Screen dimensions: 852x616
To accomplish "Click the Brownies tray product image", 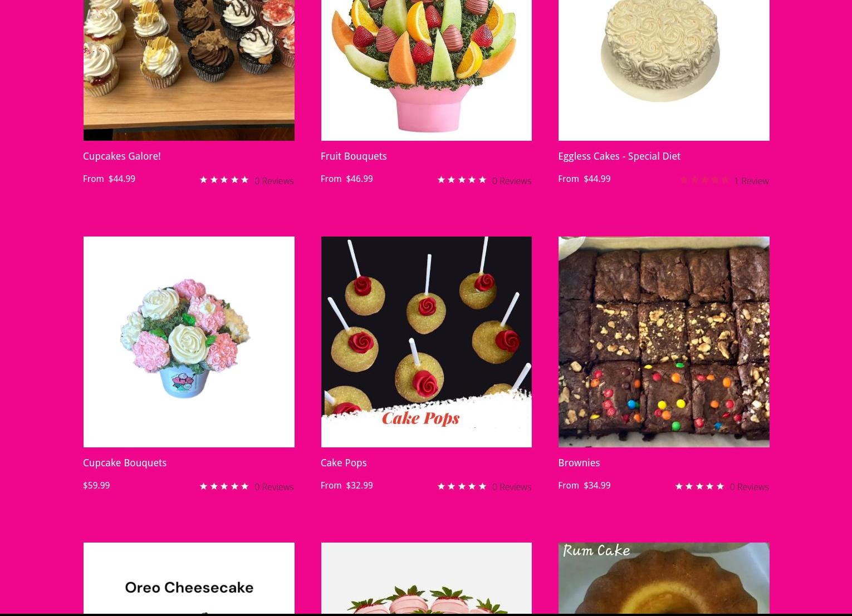I will tap(664, 342).
